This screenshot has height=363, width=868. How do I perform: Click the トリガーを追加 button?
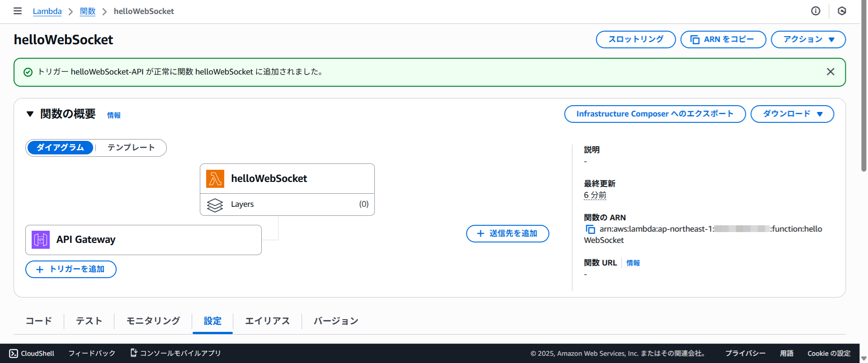point(71,269)
